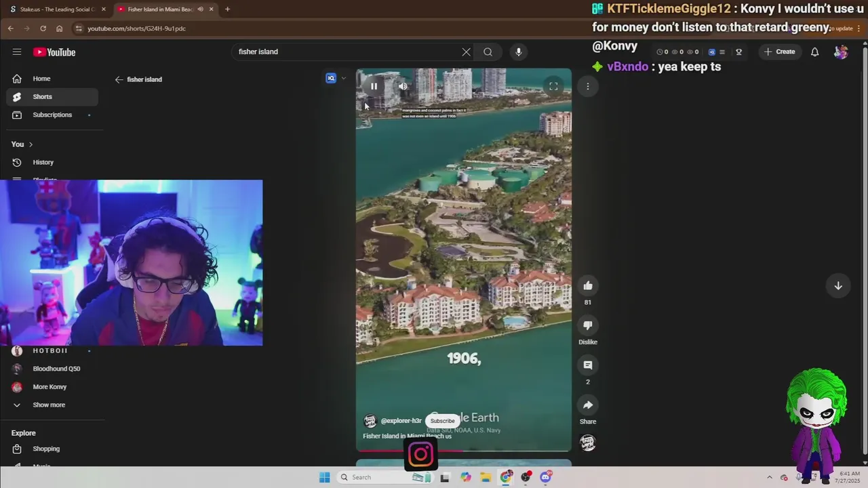Open History in the sidebar
This screenshot has width=868, height=488.
tap(52, 163)
